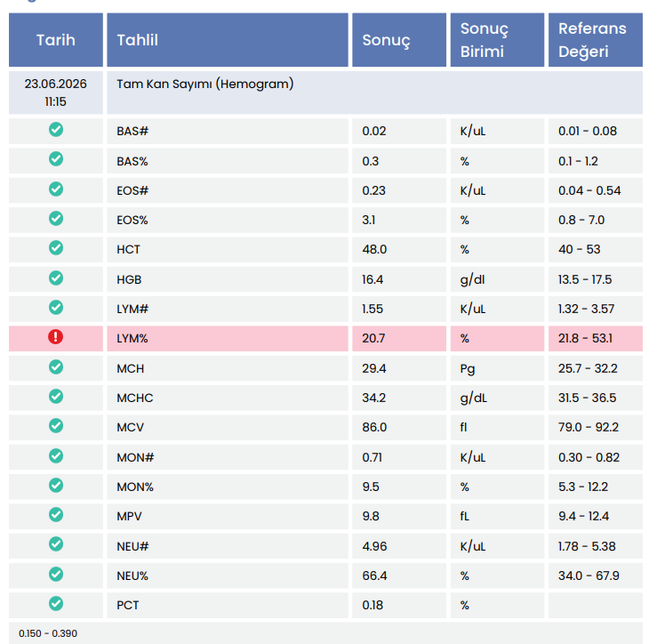Image resolution: width=665 pixels, height=644 pixels.
Task: Click the green check icon for EOS#
Action: (56, 189)
